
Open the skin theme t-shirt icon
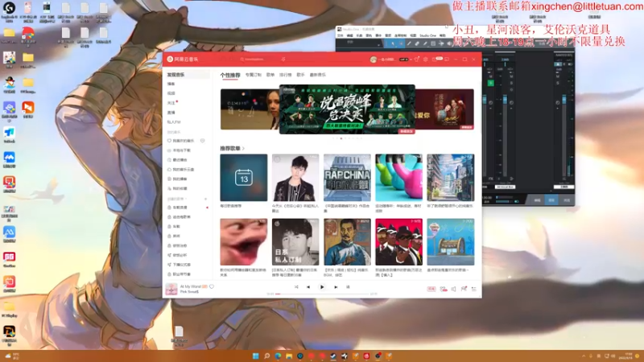[416, 59]
